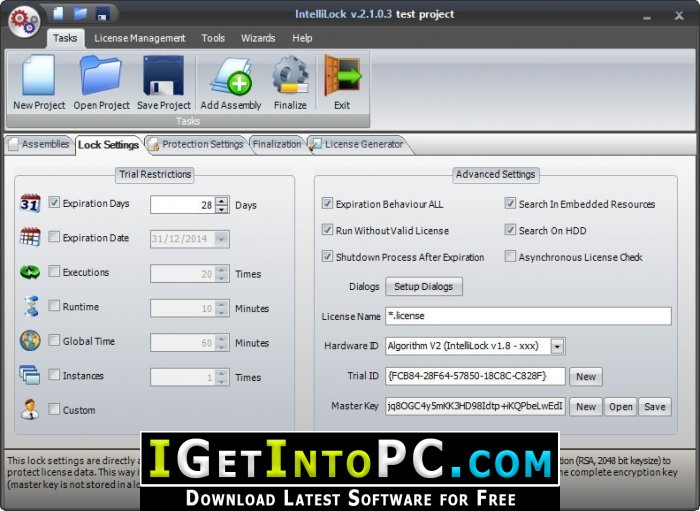Generate a New Trial ID
This screenshot has height=511, width=700.
[x=586, y=377]
